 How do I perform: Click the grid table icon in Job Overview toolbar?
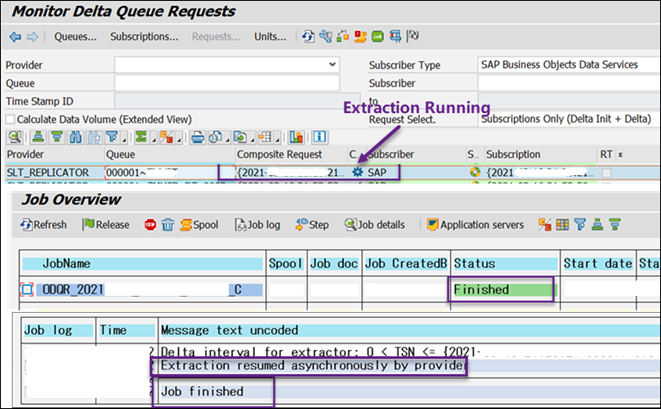click(562, 225)
